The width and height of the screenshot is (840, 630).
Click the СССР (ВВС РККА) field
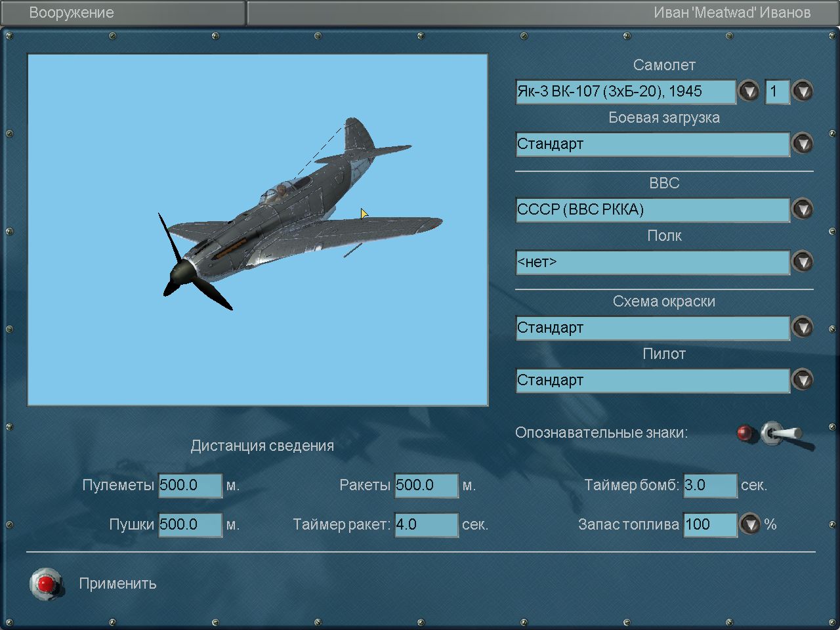pos(652,209)
